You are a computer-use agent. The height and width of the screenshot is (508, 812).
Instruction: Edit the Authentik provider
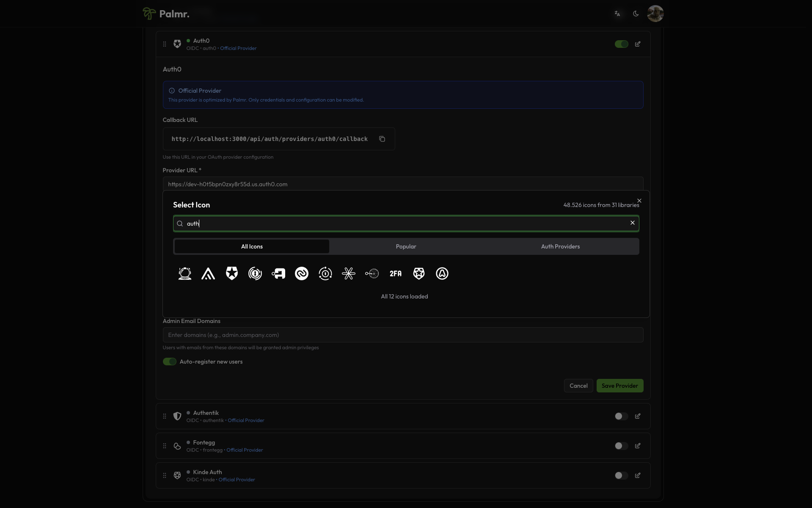click(638, 416)
